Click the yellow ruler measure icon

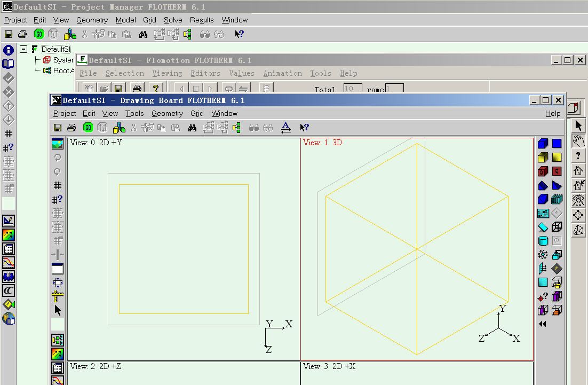click(x=58, y=296)
